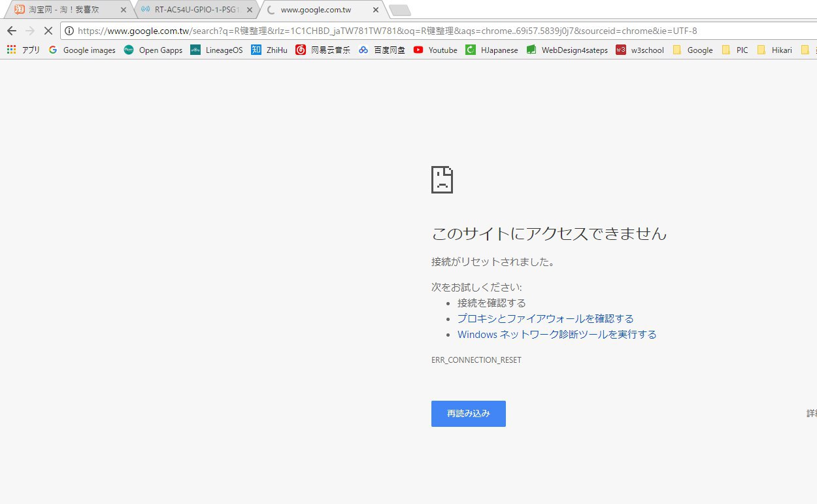Open the w3school bookmark
Viewport: 817px width, 504px height.
coord(640,50)
